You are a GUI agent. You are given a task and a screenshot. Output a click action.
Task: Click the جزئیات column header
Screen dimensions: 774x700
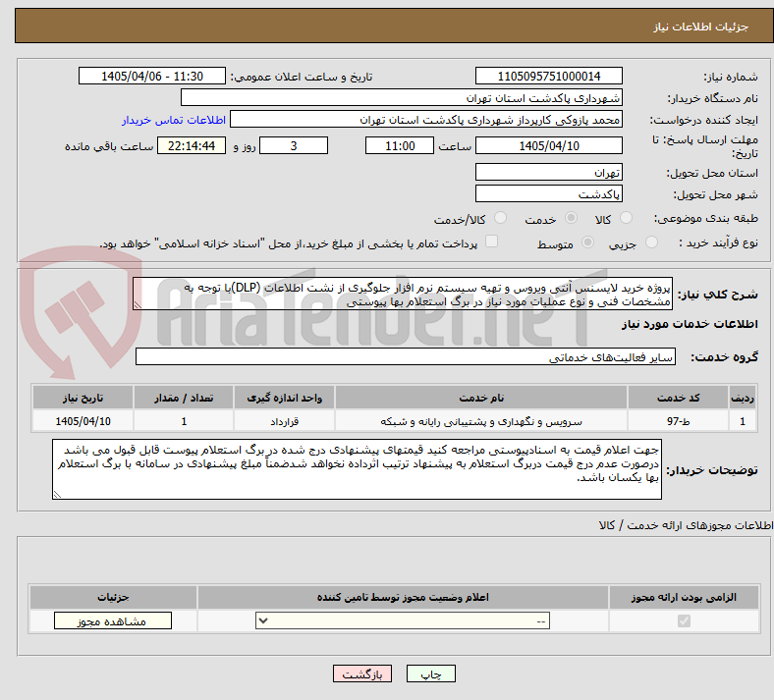[113, 597]
